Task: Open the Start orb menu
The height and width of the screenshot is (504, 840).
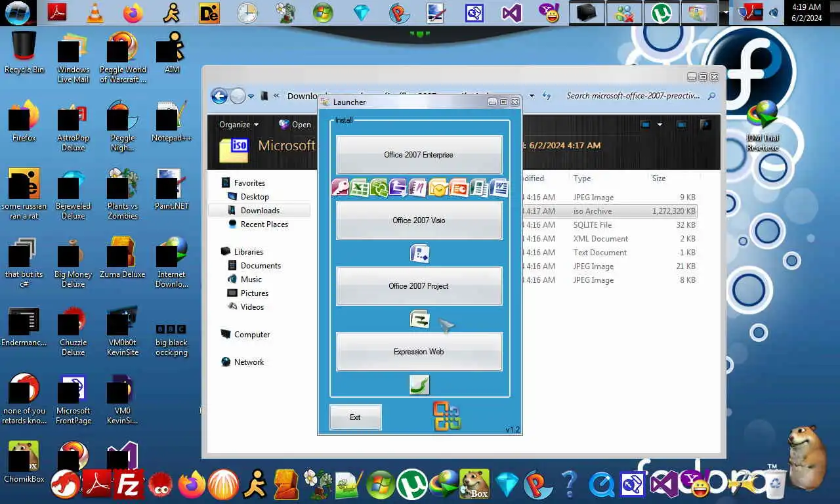Action: point(17,12)
